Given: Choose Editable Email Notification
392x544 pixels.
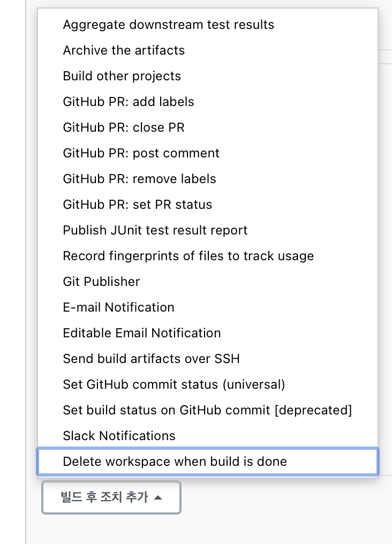Looking at the screenshot, I should point(207,333).
